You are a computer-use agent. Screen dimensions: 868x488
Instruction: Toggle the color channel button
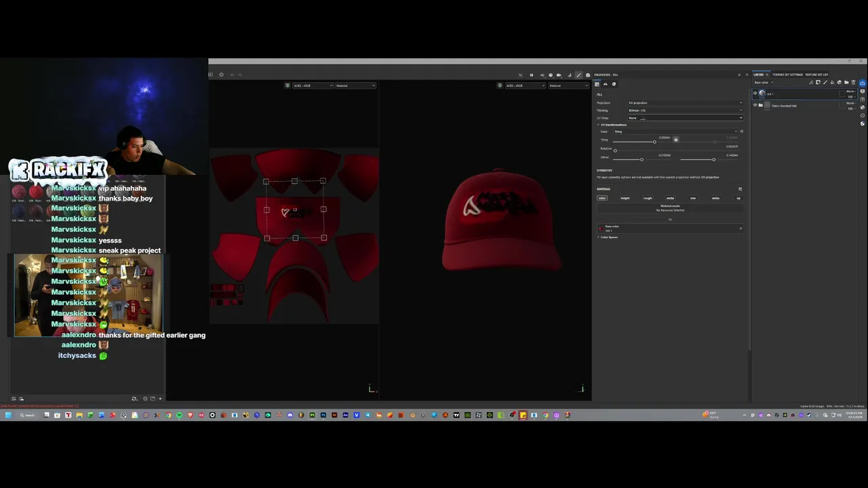[602, 198]
